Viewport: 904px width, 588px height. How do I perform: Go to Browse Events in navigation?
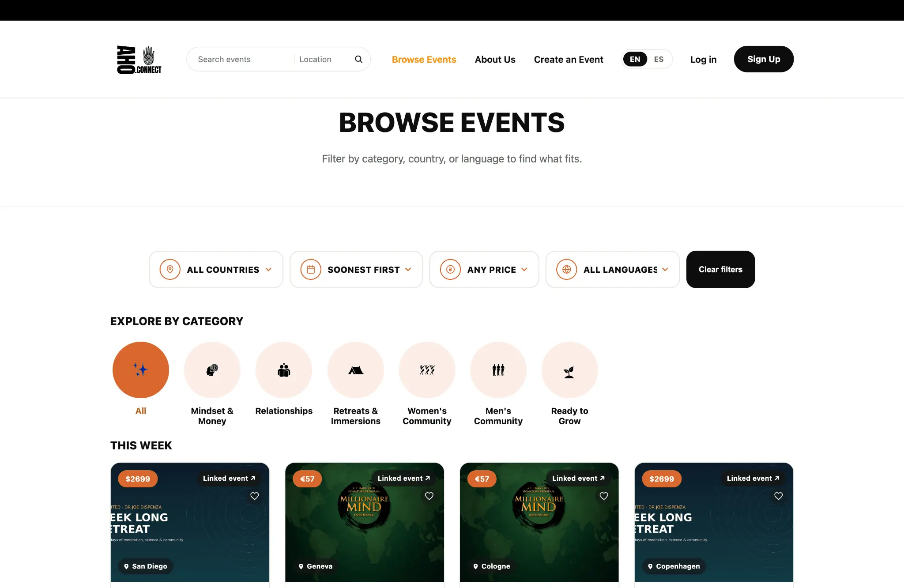(424, 59)
